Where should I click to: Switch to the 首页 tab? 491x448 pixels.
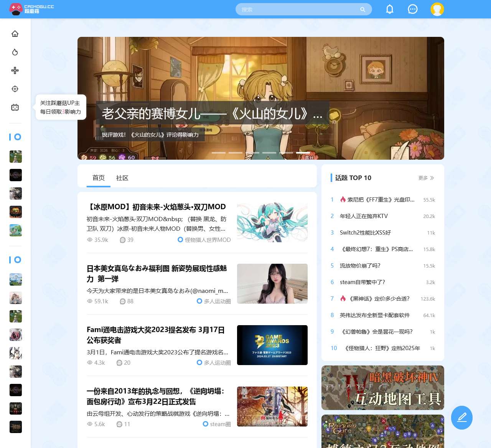[99, 178]
